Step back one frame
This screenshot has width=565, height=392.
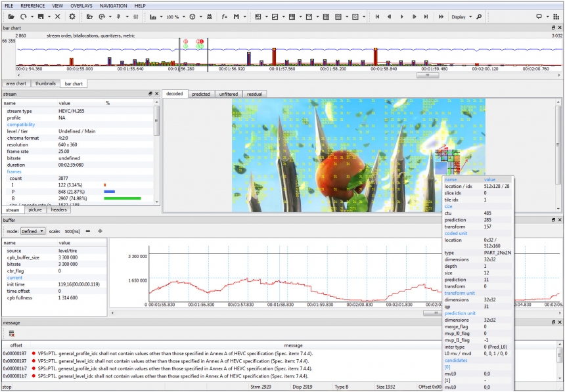pos(390,16)
